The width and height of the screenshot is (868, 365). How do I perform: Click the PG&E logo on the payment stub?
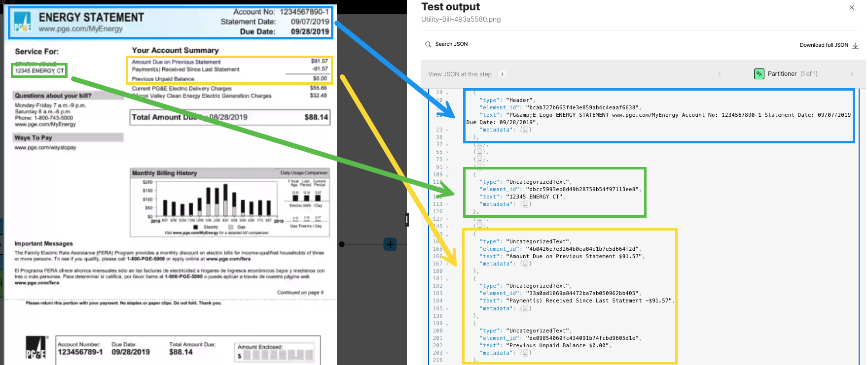(x=36, y=348)
